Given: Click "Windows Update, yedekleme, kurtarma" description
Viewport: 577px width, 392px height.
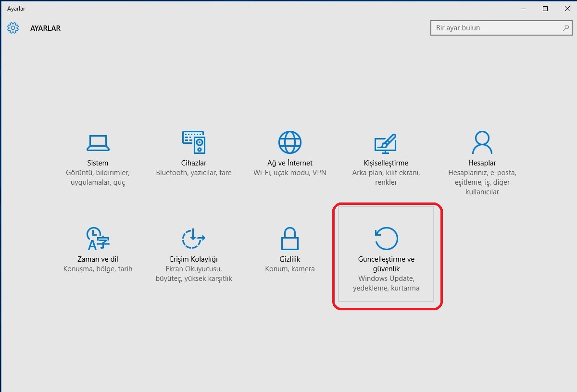Looking at the screenshot, I should [386, 283].
